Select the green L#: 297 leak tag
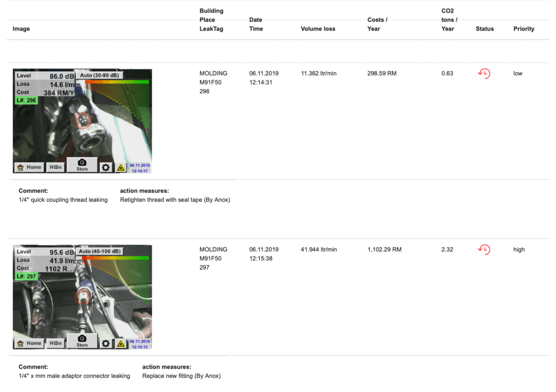556x392 pixels. tap(26, 276)
